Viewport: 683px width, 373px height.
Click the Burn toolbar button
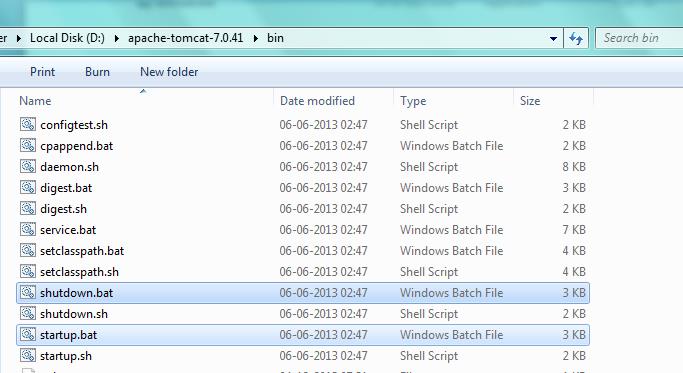pos(97,72)
